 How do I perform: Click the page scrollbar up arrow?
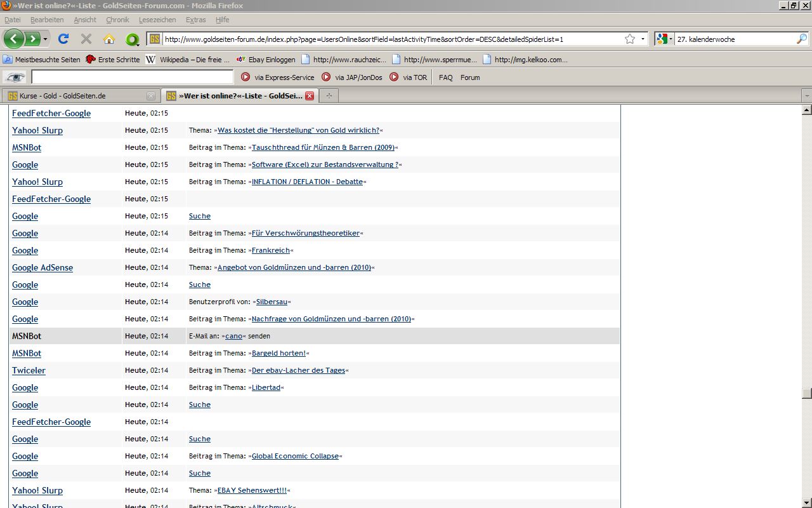(807, 110)
